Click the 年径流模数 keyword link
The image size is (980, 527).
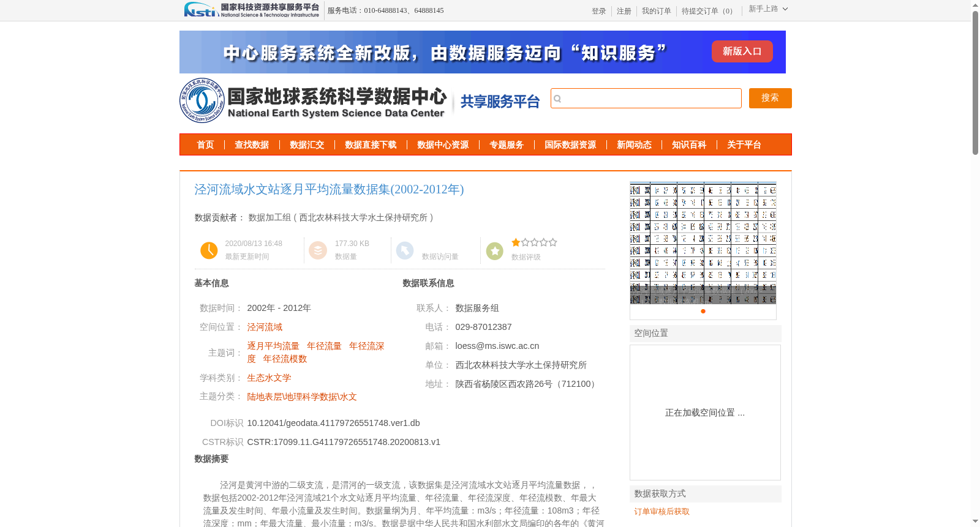285,359
